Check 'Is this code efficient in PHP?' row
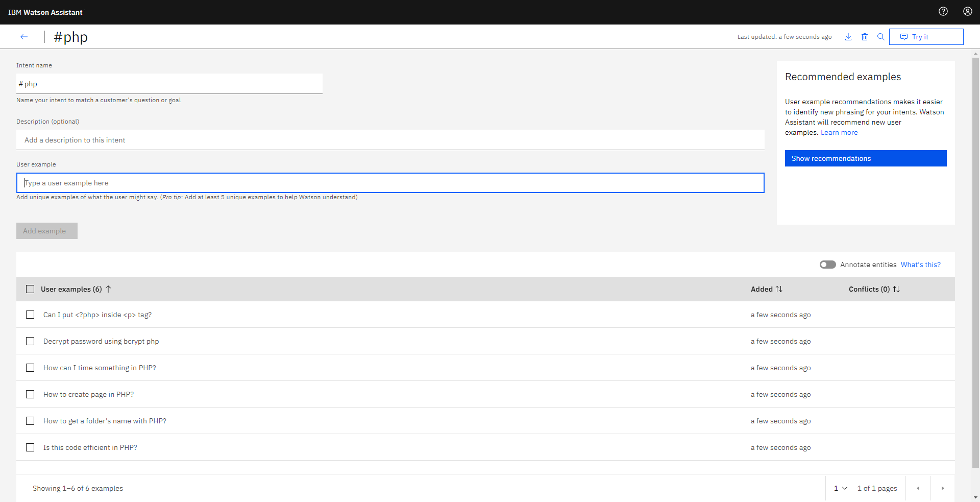The image size is (980, 502). pyautogui.click(x=30, y=447)
